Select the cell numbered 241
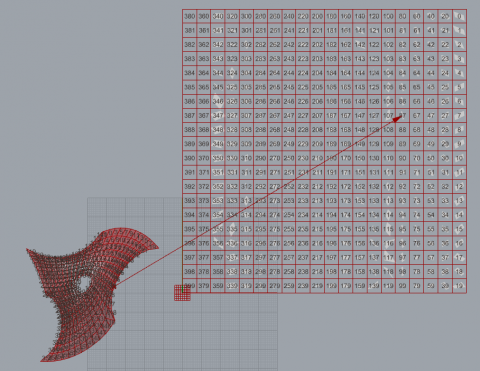This screenshot has height=371, width=480. [x=289, y=30]
